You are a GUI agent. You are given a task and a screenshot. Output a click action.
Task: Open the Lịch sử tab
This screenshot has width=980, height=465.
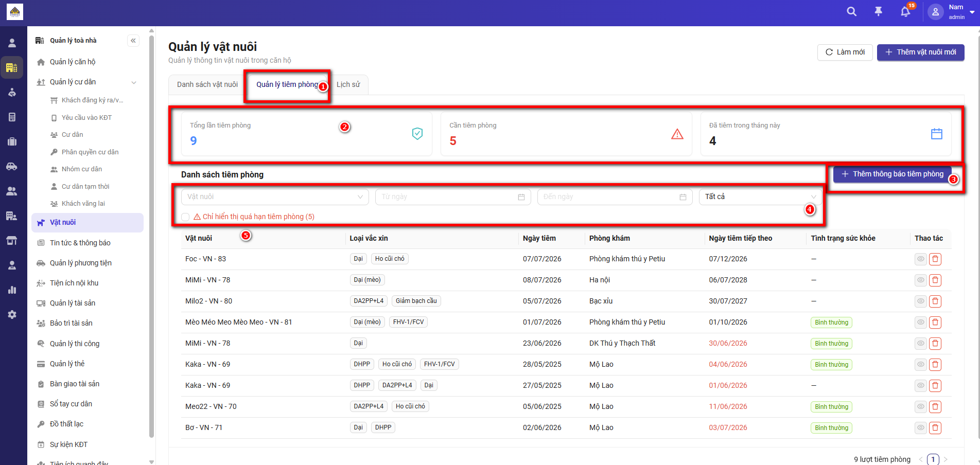[348, 84]
